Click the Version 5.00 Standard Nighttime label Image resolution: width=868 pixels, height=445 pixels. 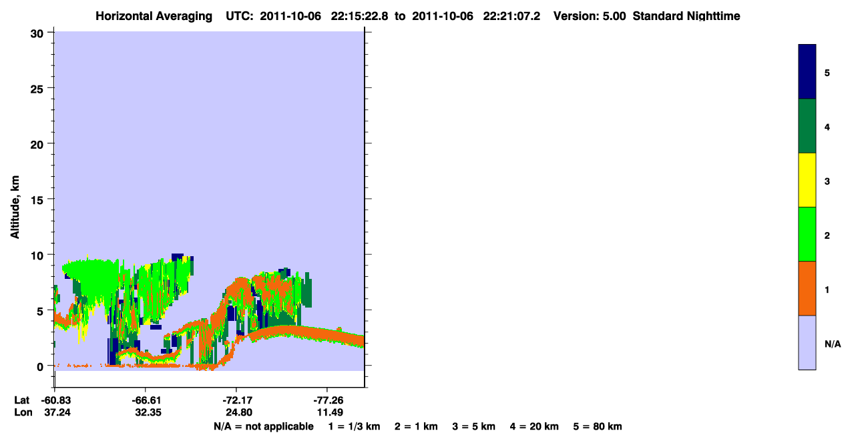click(x=647, y=16)
